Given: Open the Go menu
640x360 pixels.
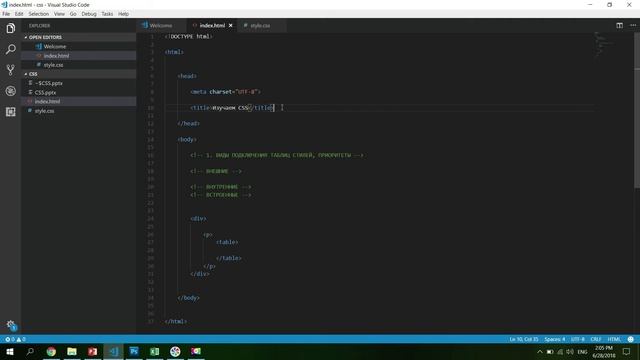Looking at the screenshot, I should [x=73, y=14].
